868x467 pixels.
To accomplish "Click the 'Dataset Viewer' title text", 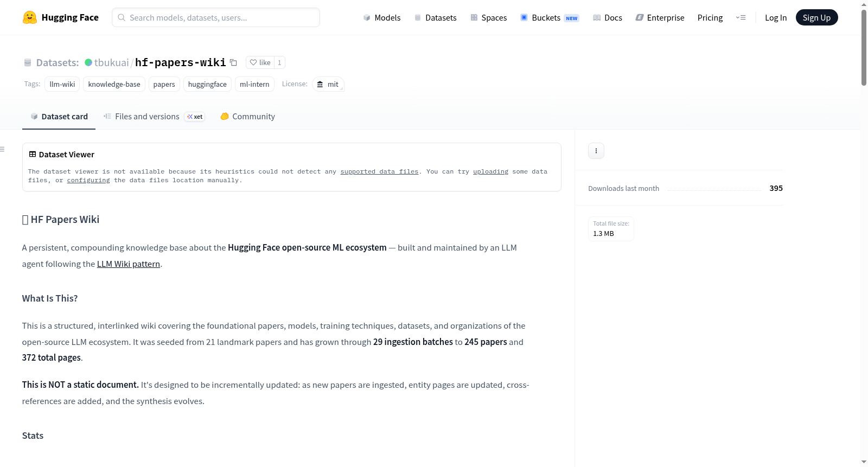I will (x=67, y=155).
